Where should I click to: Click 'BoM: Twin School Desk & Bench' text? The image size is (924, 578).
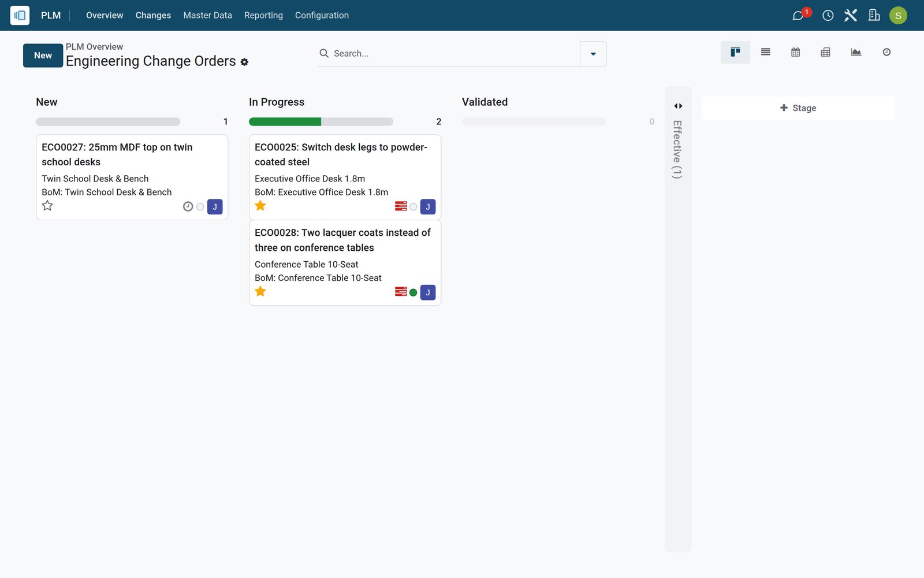coord(107,192)
